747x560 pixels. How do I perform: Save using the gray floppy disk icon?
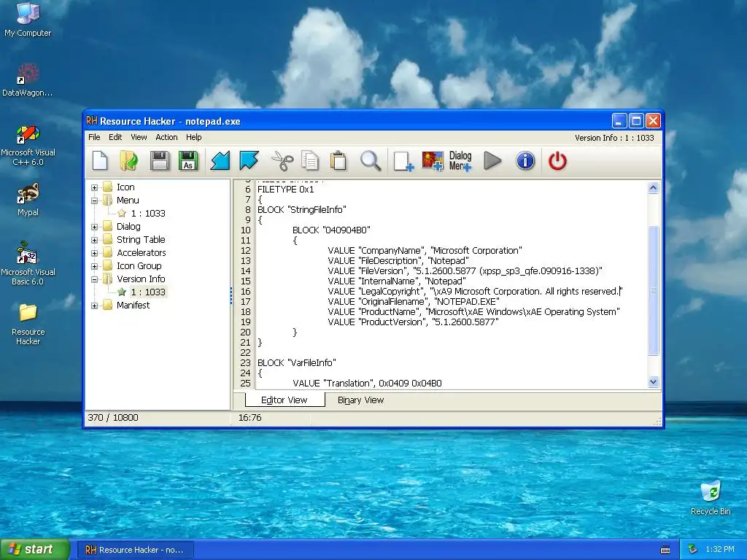[x=160, y=160]
